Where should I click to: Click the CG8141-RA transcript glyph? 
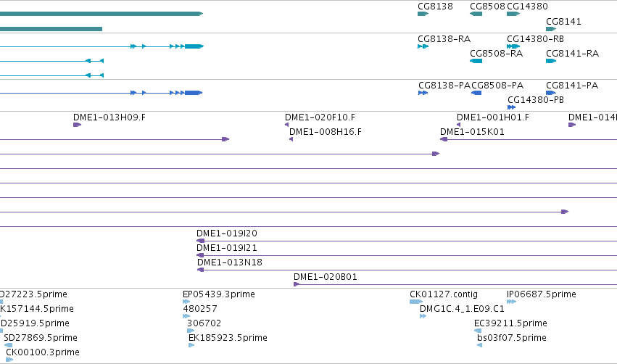[x=551, y=61]
